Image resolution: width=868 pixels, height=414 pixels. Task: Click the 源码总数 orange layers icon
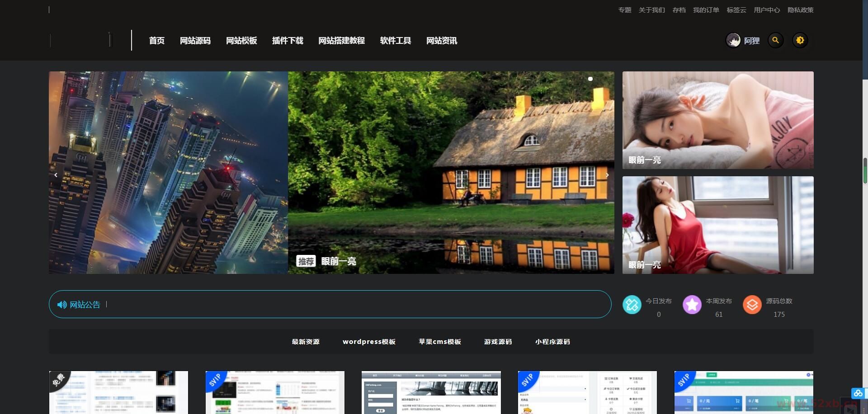pyautogui.click(x=752, y=305)
